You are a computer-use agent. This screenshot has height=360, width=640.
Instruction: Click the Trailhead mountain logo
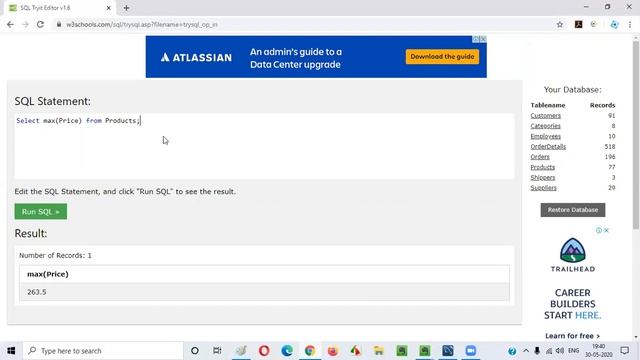[573, 250]
